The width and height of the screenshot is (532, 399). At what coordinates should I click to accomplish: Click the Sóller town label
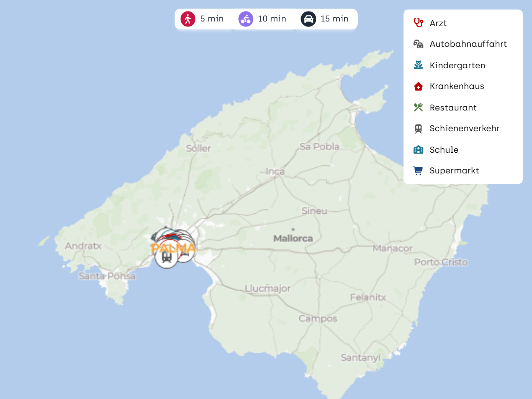(198, 148)
